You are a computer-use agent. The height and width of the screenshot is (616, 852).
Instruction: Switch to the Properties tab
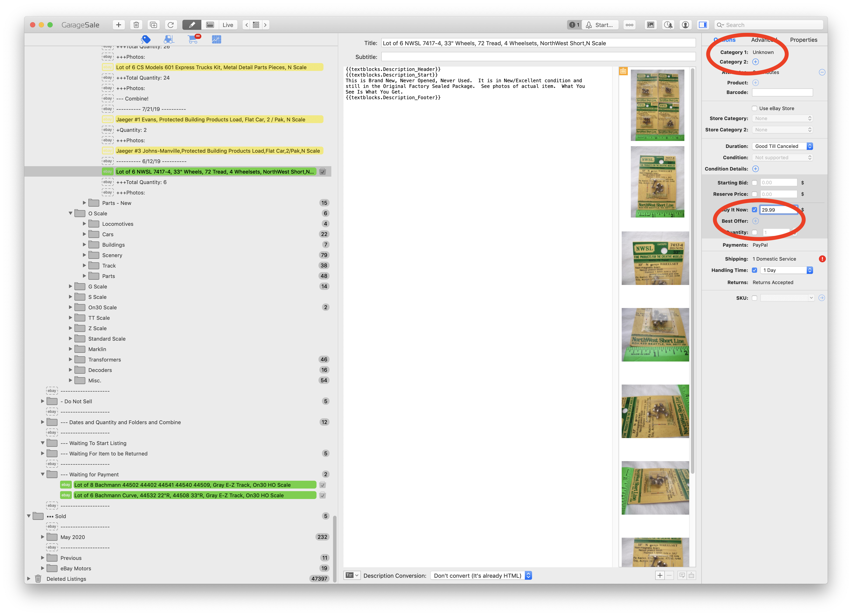pyautogui.click(x=803, y=40)
